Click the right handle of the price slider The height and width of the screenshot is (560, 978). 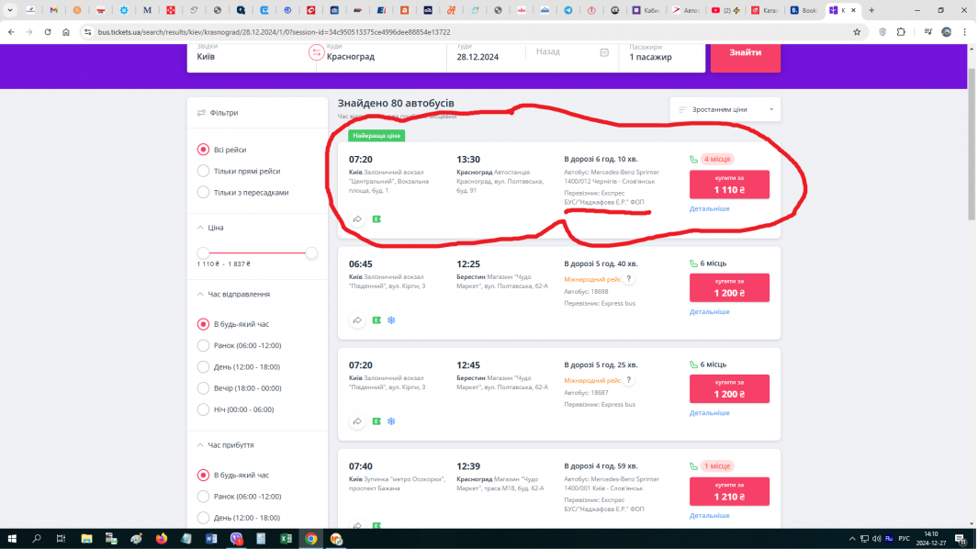pos(311,252)
